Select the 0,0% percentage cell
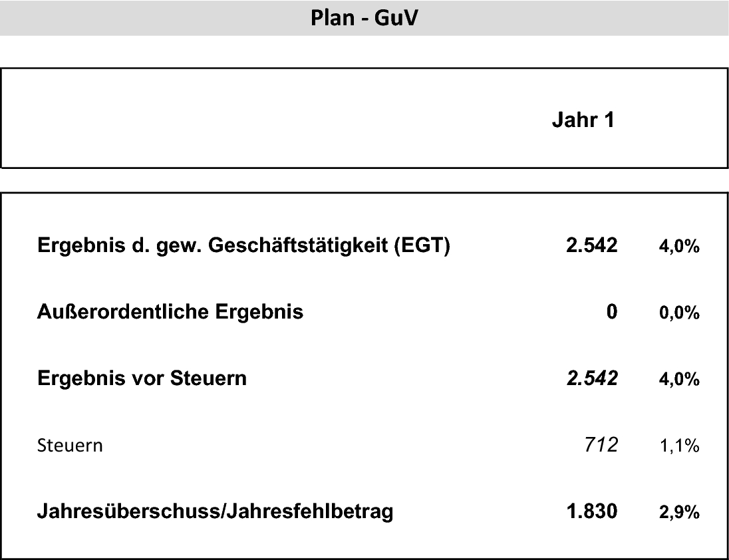Image resolution: width=729 pixels, height=560 pixels. (679, 313)
